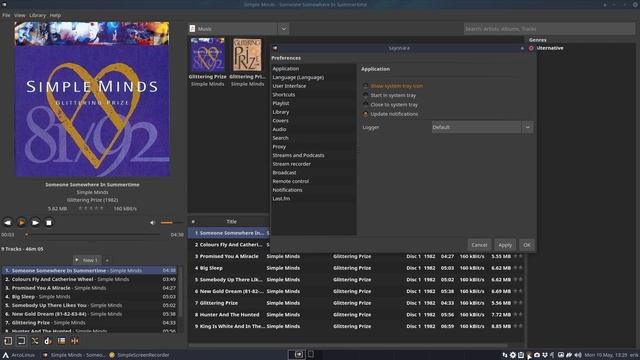Toggle the orange play button

21,222
